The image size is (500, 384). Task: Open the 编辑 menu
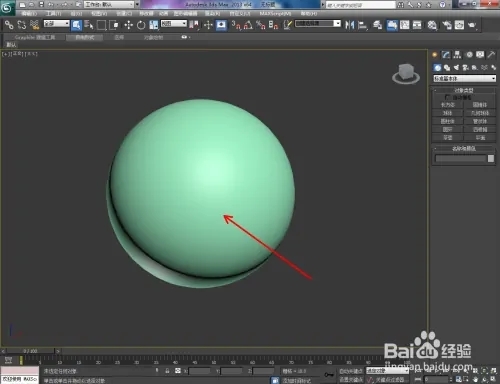tap(29, 14)
